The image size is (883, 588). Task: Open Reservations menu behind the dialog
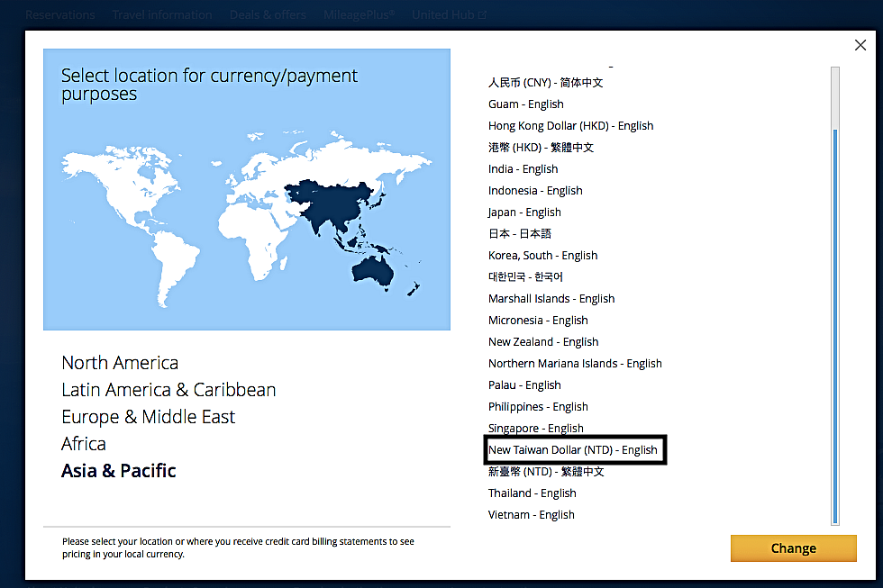coord(60,14)
